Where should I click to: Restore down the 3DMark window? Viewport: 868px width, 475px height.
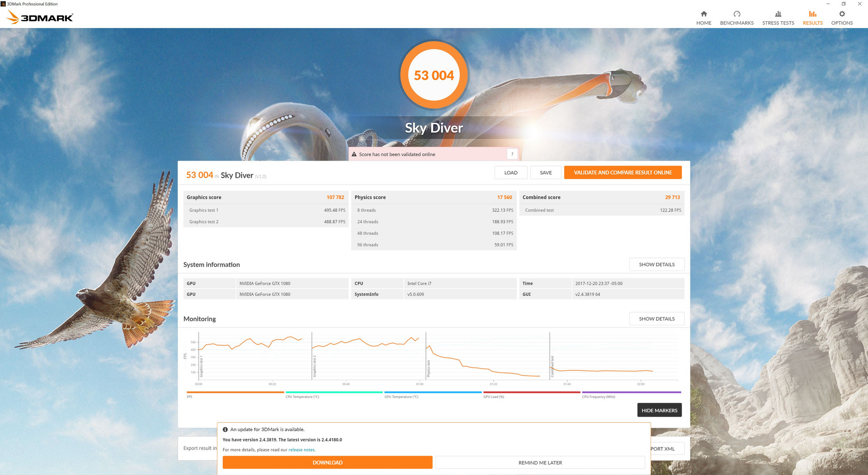click(x=844, y=4)
